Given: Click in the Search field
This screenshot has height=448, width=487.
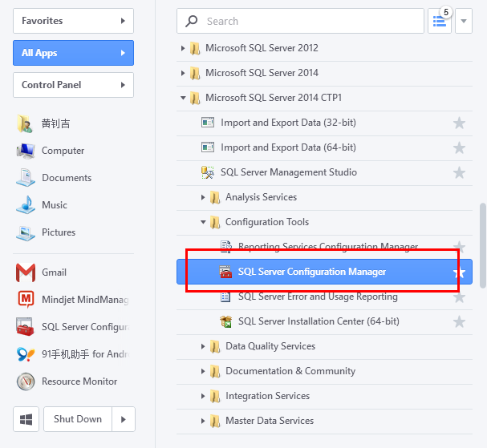Looking at the screenshot, I should 300,21.
